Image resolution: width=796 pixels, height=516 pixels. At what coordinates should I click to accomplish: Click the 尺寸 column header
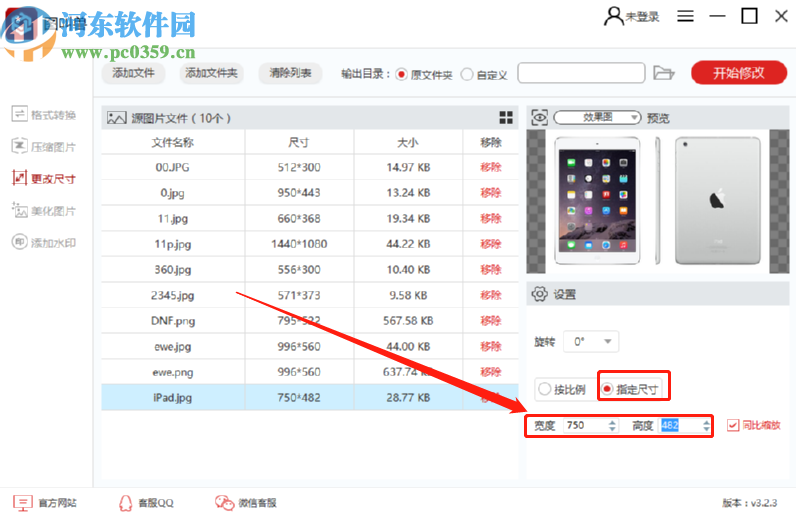(x=299, y=142)
